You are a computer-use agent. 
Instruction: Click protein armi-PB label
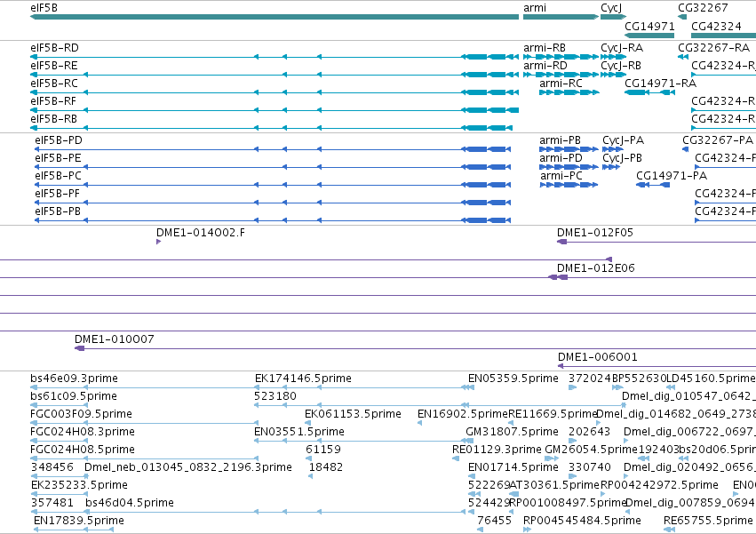coord(561,140)
